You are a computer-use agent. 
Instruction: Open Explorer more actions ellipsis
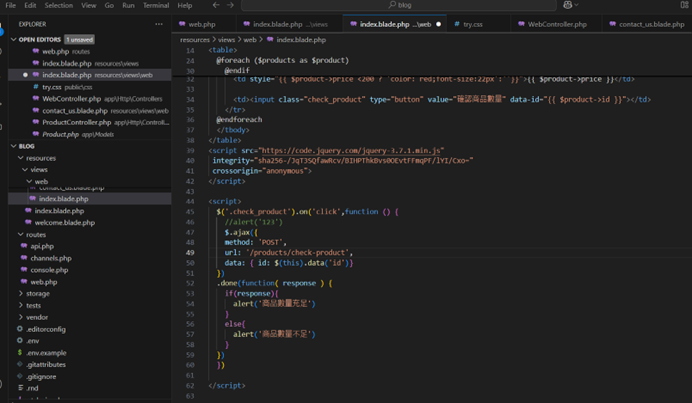pyautogui.click(x=159, y=24)
